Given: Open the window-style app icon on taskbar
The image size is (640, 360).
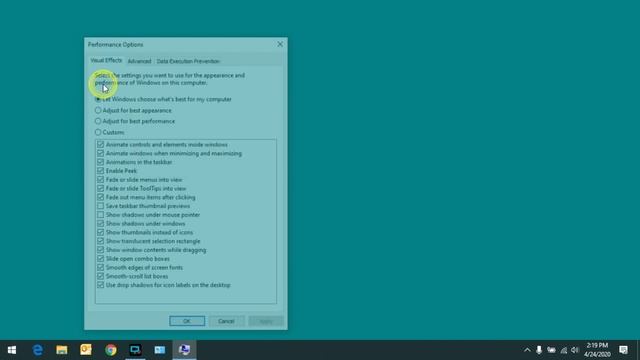Looking at the screenshot, I should click(x=160, y=350).
